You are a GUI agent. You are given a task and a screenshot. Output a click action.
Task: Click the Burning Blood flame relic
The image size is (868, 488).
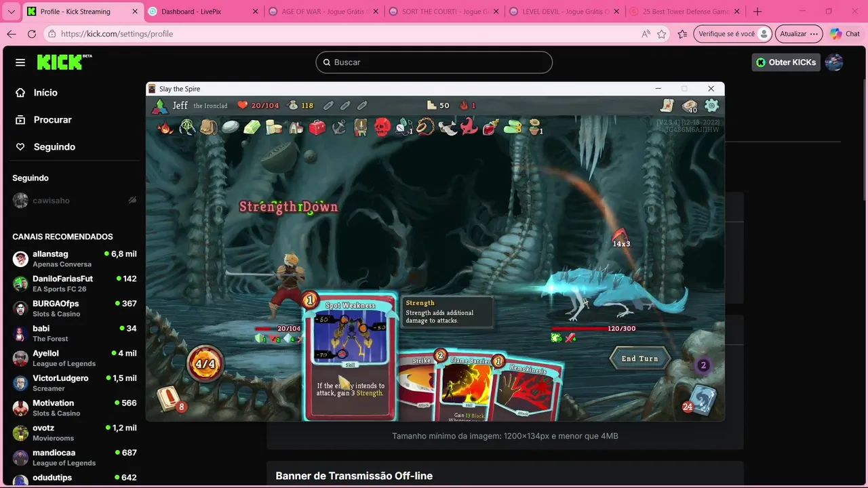165,127
